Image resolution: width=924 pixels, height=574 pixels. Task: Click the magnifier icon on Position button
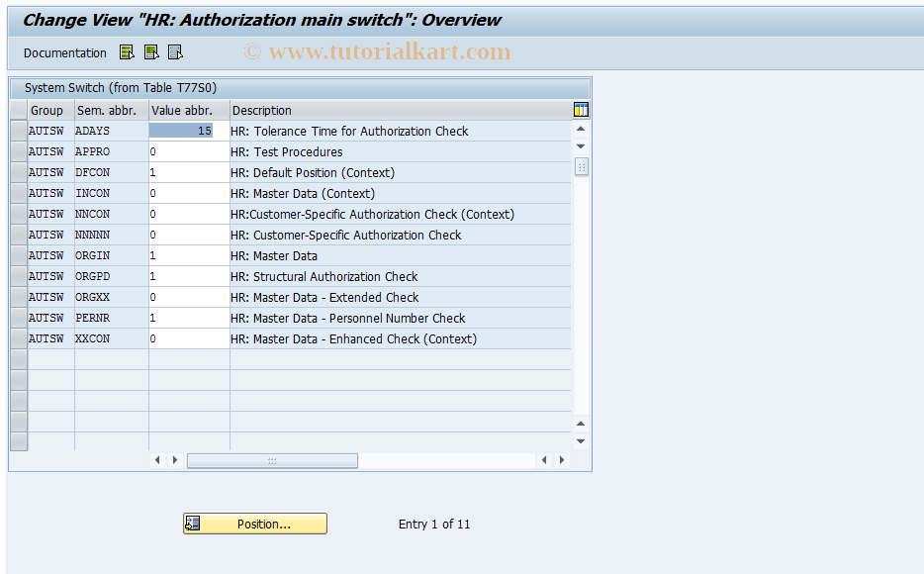click(x=191, y=523)
